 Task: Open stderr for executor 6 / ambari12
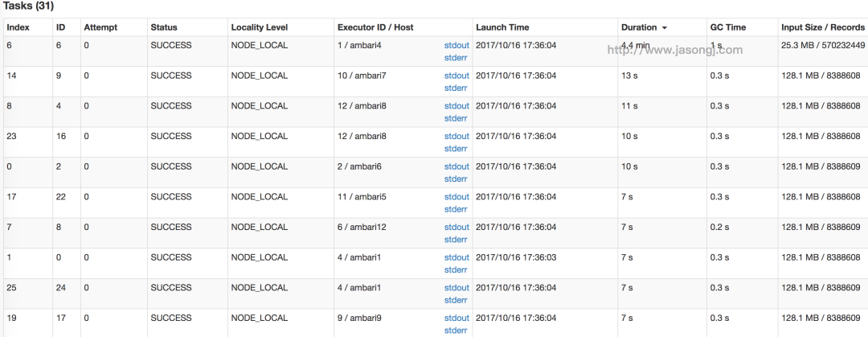456,240
